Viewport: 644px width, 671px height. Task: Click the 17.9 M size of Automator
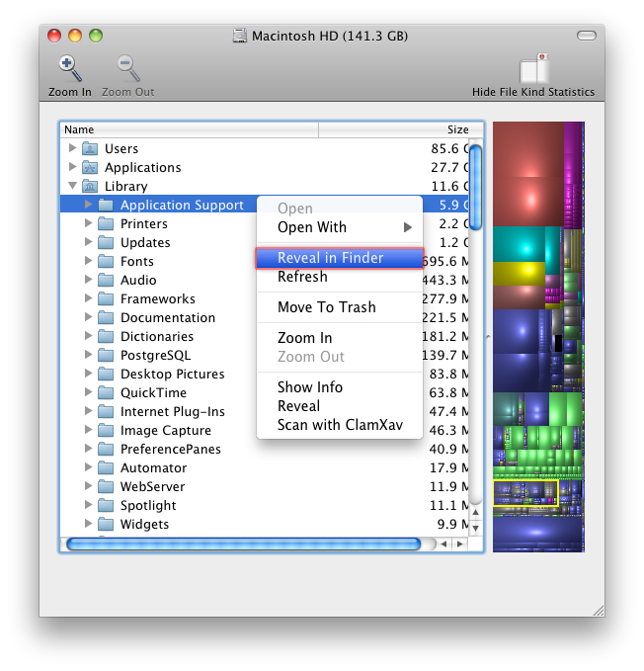(x=449, y=468)
